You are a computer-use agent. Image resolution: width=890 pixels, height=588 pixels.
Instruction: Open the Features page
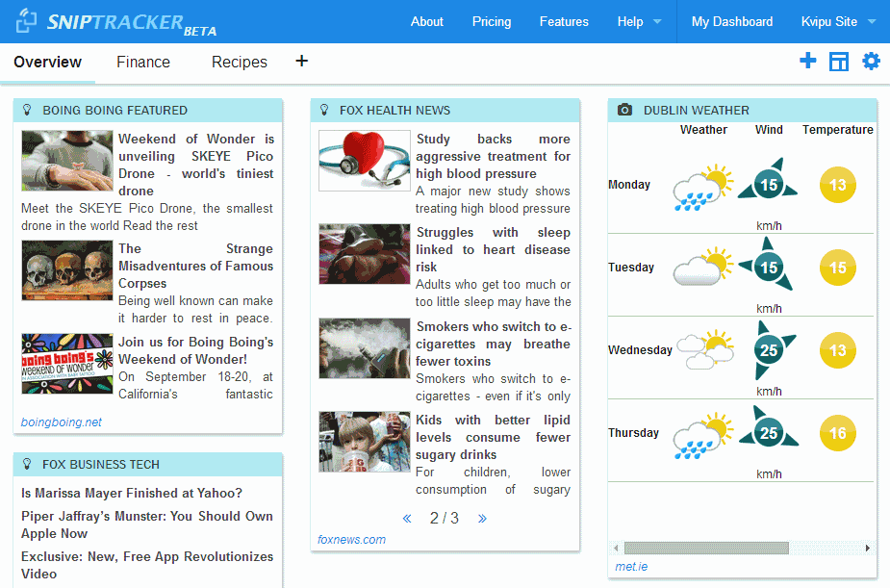564,21
